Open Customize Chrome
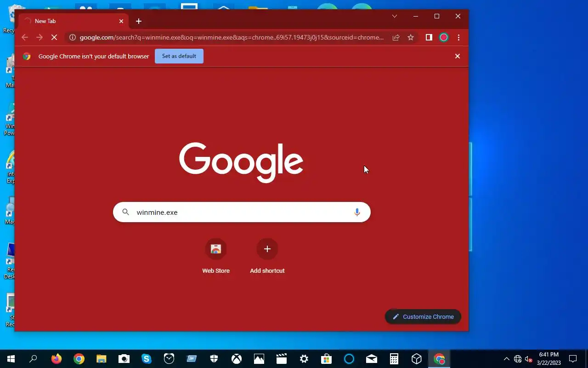Image resolution: width=588 pixels, height=368 pixels. (423, 316)
